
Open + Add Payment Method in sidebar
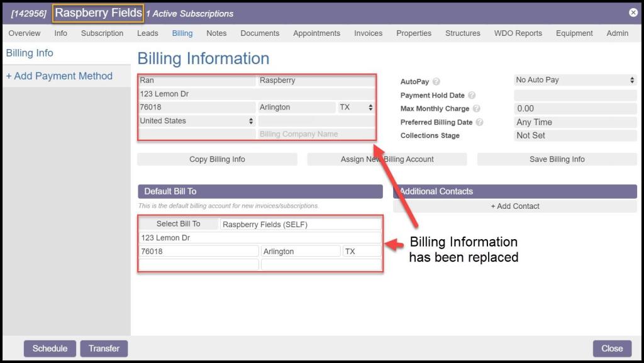tap(59, 76)
